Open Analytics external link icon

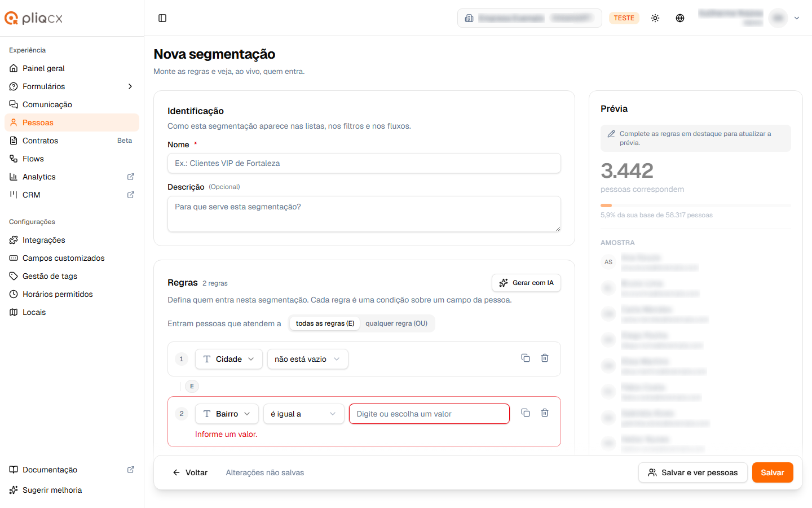click(131, 177)
